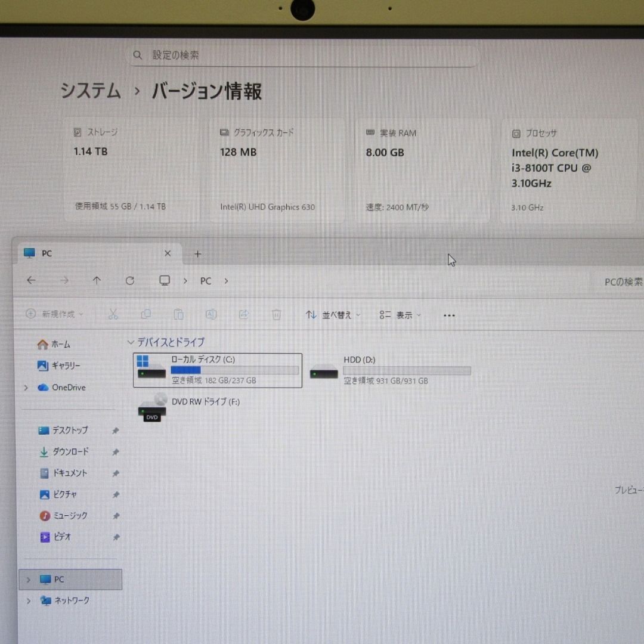Unpin ダウンロード from Quick Access
This screenshot has width=644, height=644.
(116, 451)
